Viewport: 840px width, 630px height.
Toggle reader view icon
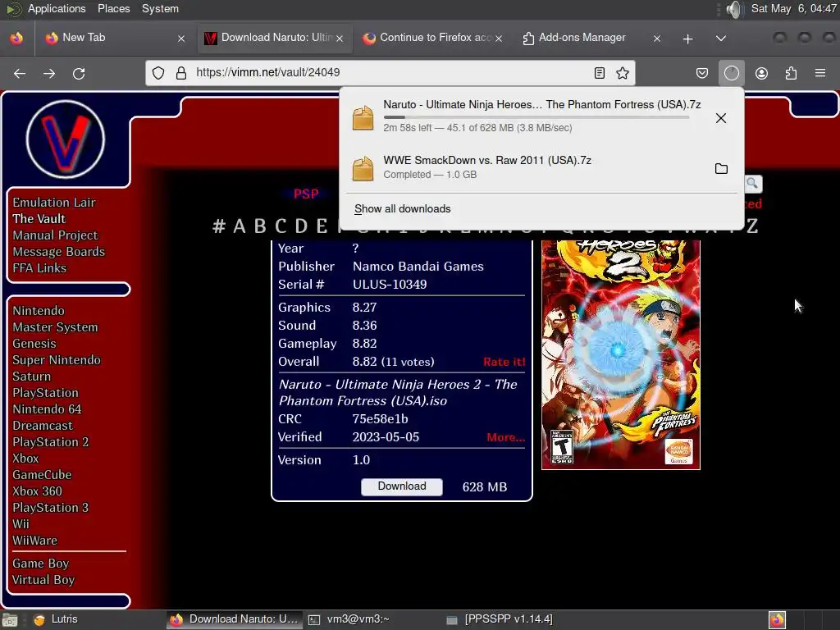[x=600, y=73]
